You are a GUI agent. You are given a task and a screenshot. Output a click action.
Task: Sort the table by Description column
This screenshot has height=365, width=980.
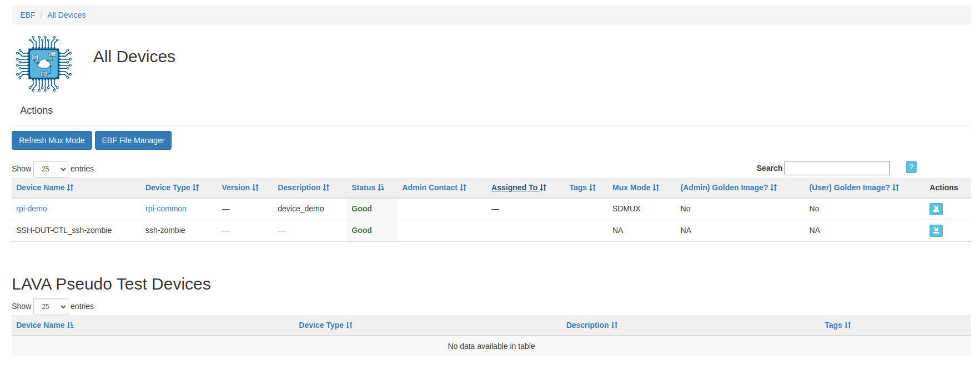(x=304, y=187)
